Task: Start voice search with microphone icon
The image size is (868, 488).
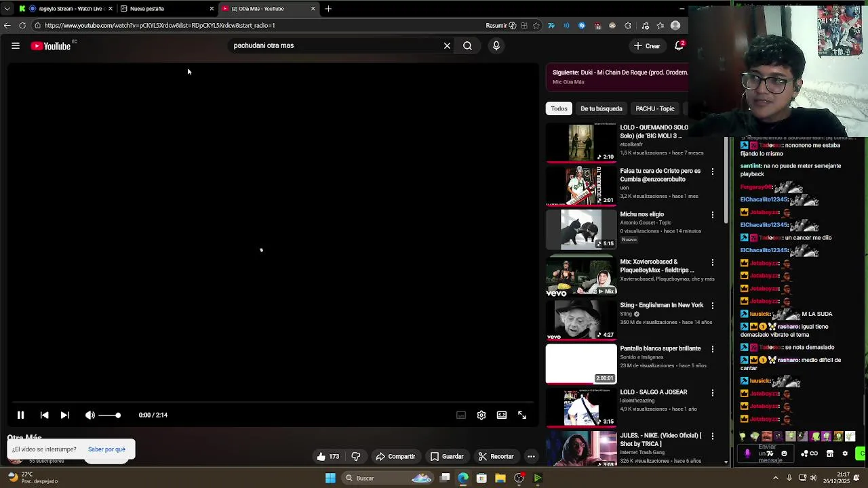Action: (x=496, y=45)
